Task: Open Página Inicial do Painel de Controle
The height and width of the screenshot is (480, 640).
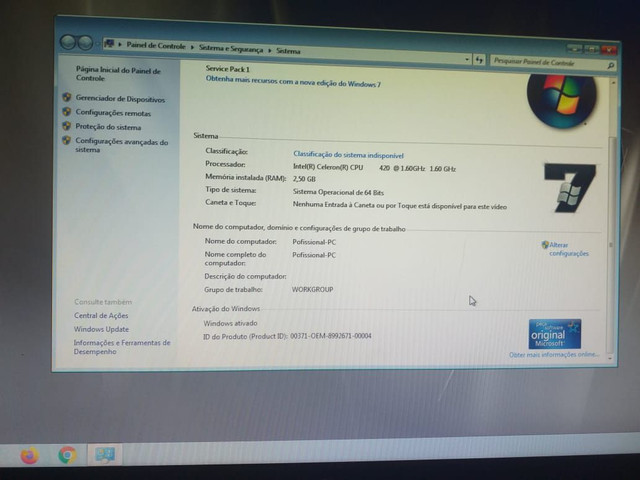Action: pos(118,74)
